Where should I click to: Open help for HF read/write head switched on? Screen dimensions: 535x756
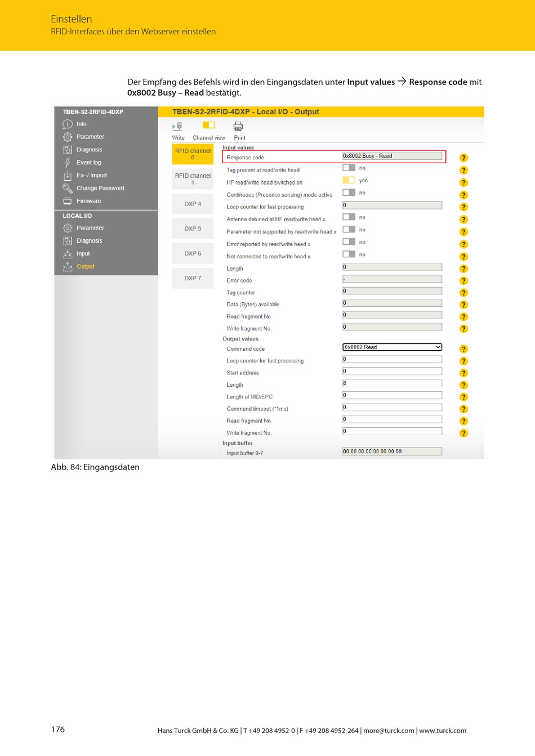463,182
